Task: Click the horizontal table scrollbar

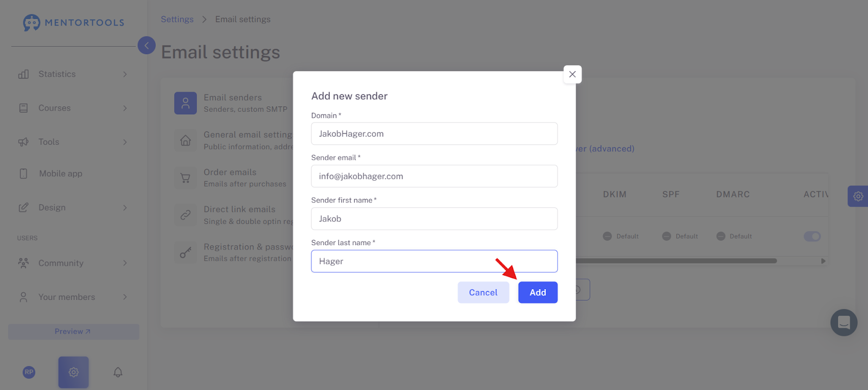Action: pyautogui.click(x=676, y=261)
